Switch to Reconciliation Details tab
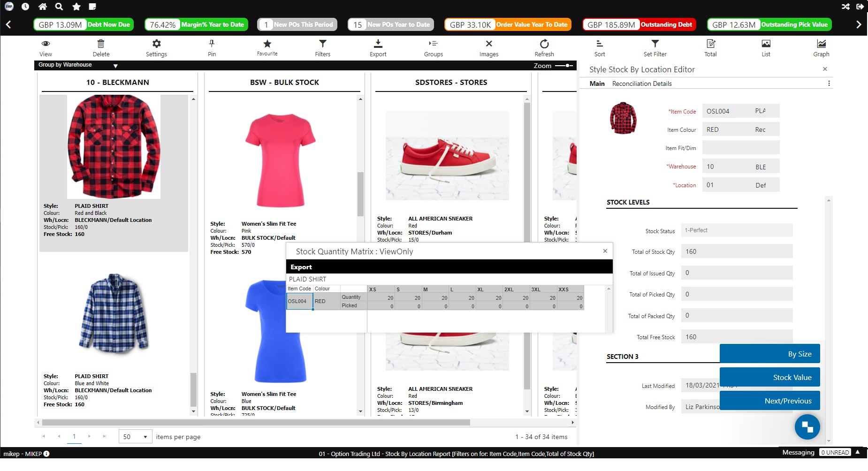Image resolution: width=868 pixels, height=471 pixels. pyautogui.click(x=642, y=84)
